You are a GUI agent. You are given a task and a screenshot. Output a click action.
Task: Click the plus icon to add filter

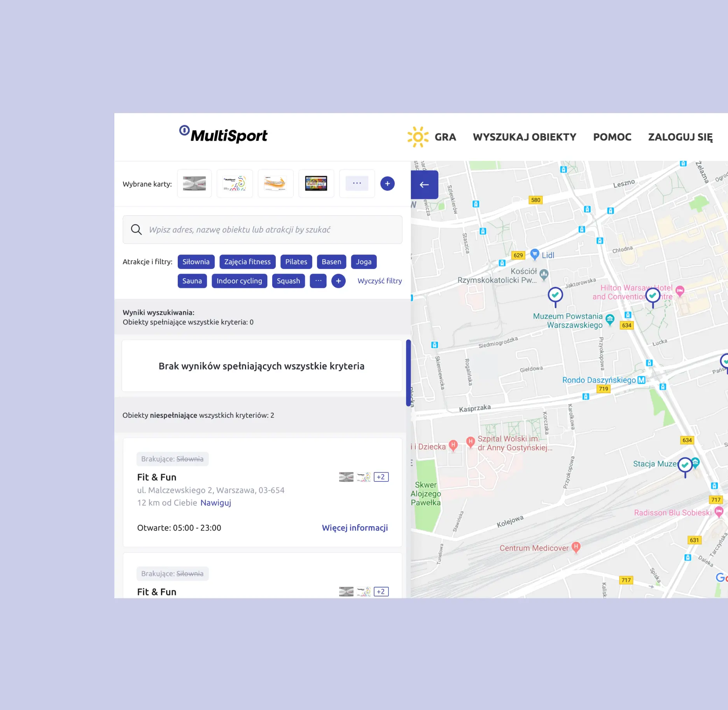[x=338, y=281]
